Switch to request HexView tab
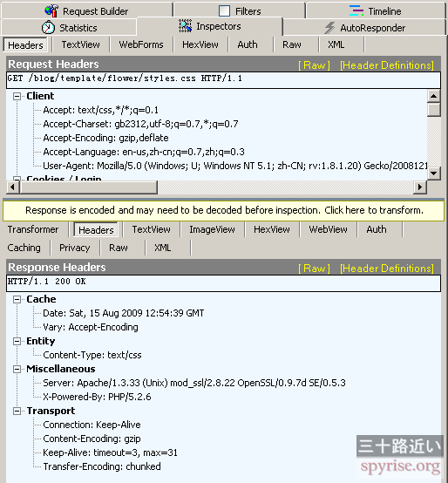Viewport: 448px width, 483px height. (x=200, y=44)
